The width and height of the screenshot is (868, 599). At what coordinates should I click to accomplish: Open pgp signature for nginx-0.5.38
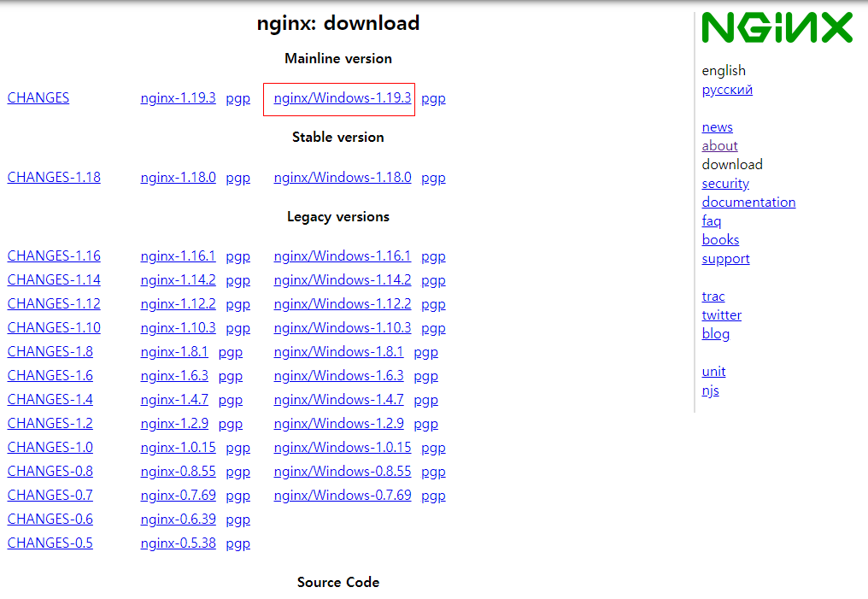238,543
